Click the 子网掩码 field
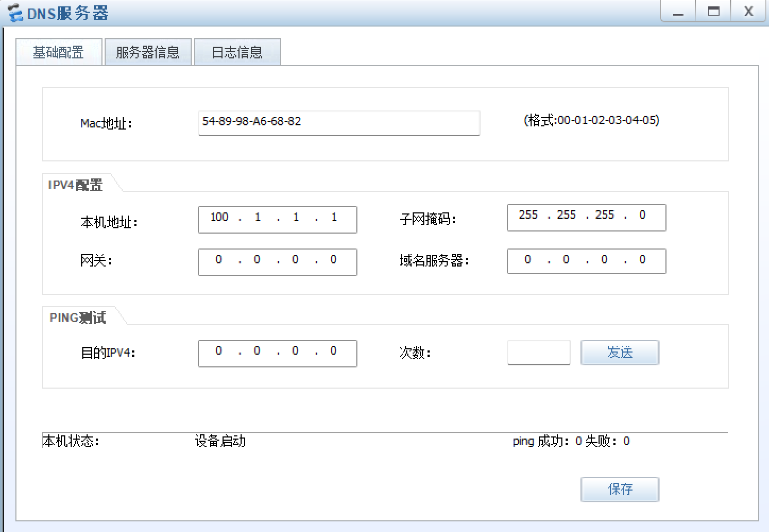Viewport: 769px width, 532px height. (586, 218)
